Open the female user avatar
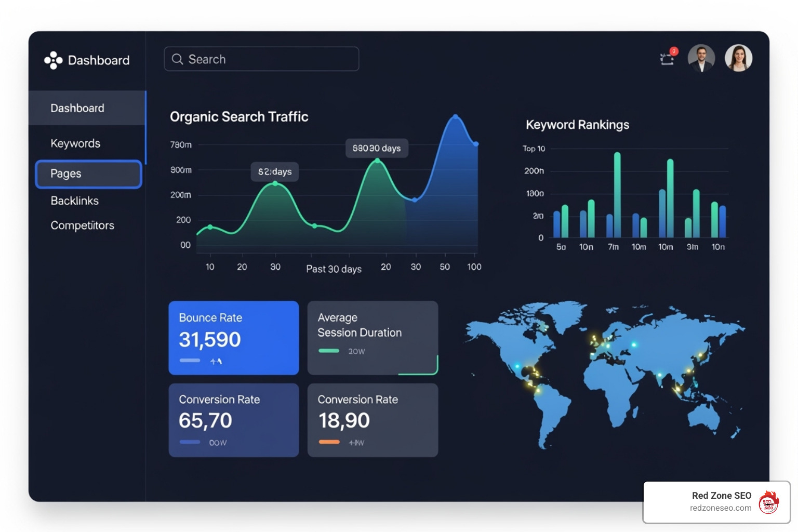 coord(738,58)
